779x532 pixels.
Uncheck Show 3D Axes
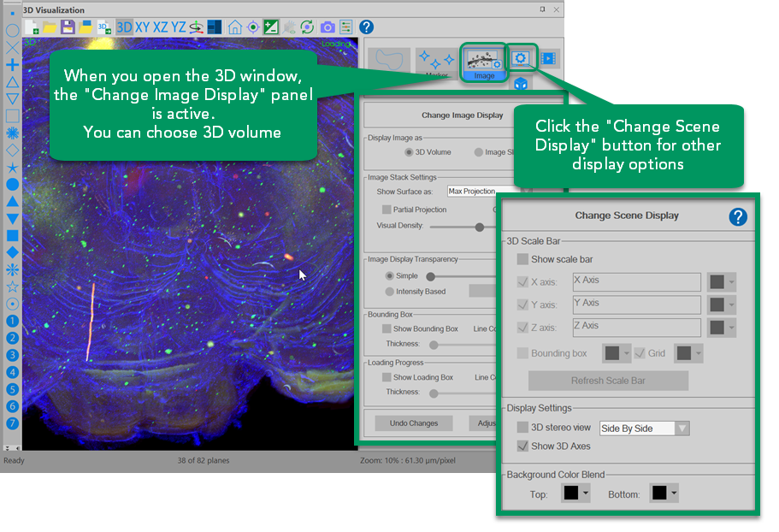coord(522,446)
